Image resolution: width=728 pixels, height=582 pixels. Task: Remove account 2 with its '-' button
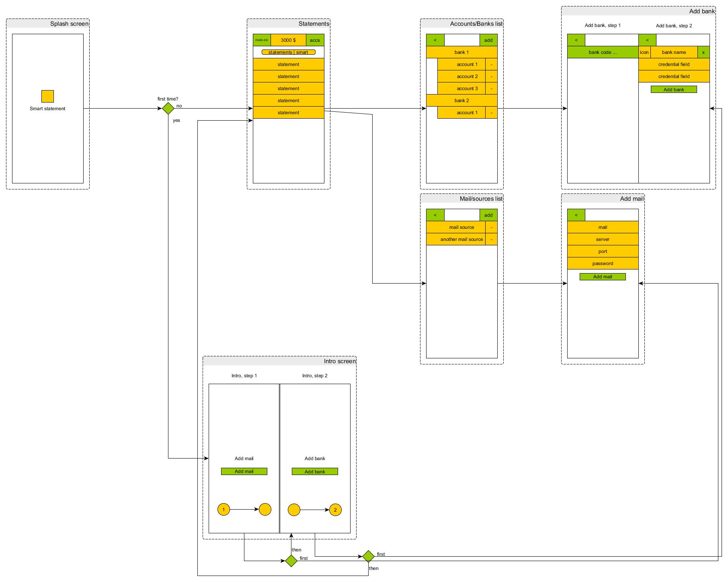pos(491,76)
